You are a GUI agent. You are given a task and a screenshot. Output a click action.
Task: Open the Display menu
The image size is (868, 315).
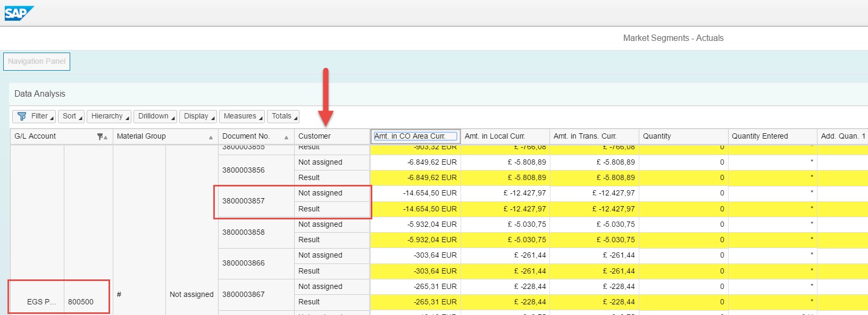198,116
